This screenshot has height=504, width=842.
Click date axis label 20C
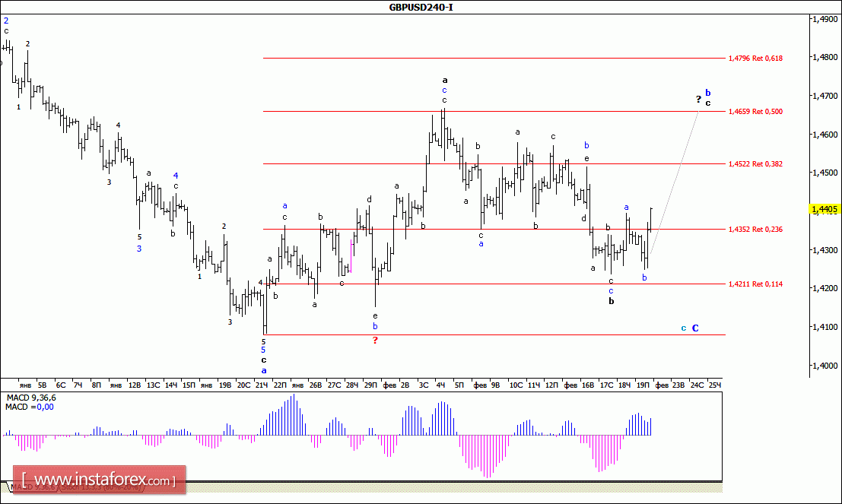[x=243, y=385]
